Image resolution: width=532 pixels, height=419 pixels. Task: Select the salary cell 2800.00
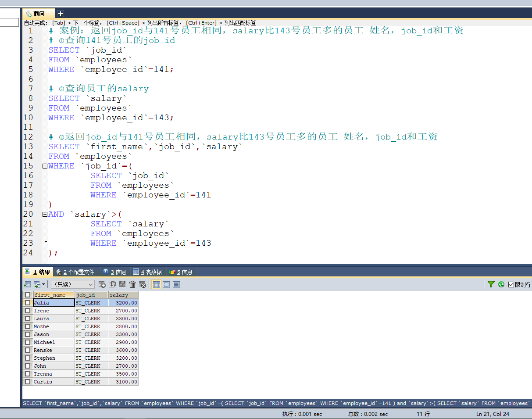pos(123,326)
